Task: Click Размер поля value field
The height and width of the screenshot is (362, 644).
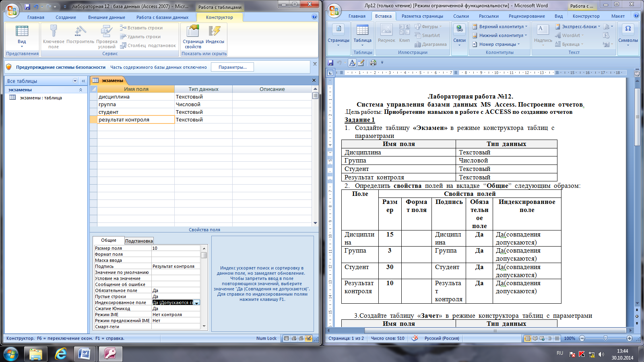Action: (175, 248)
